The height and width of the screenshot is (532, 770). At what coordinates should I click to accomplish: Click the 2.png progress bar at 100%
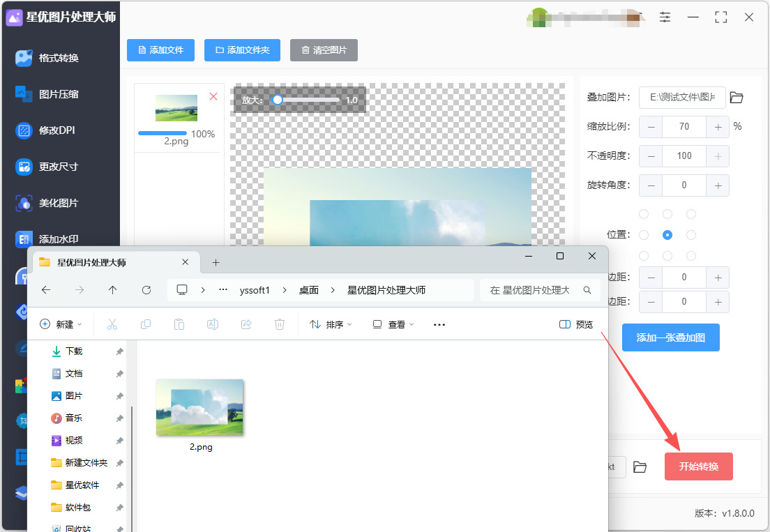pos(163,133)
